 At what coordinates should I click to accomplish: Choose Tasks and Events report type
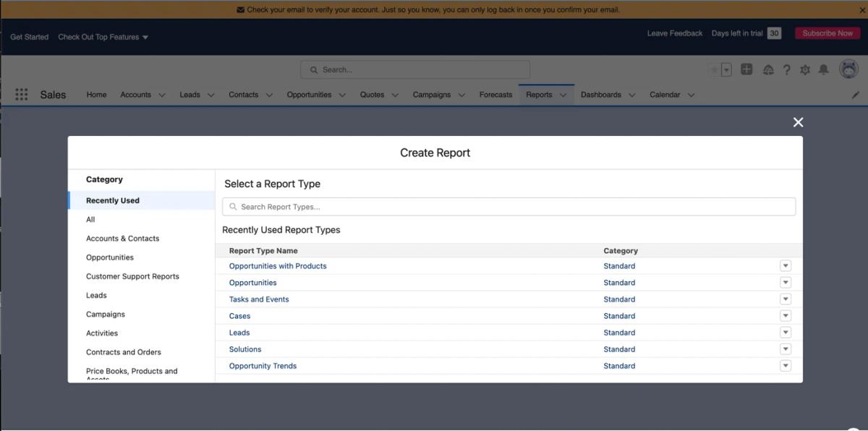pyautogui.click(x=259, y=299)
